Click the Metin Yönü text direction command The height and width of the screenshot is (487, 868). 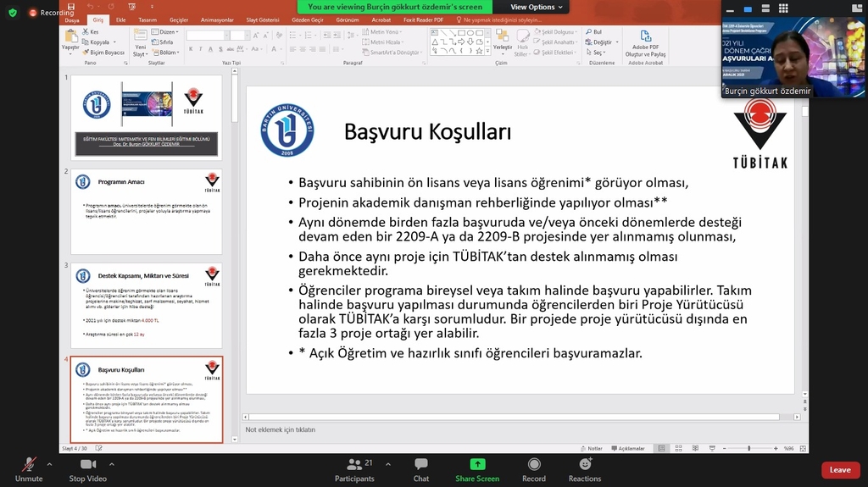(382, 32)
